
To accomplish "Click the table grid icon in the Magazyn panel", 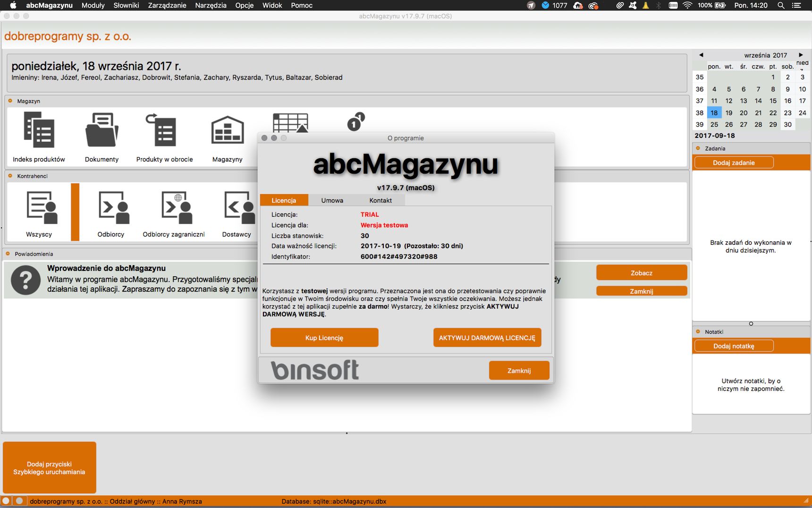I will point(290,122).
